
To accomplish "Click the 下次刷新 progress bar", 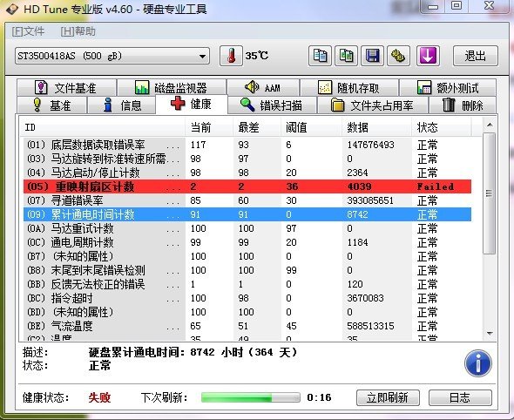I will click(251, 397).
